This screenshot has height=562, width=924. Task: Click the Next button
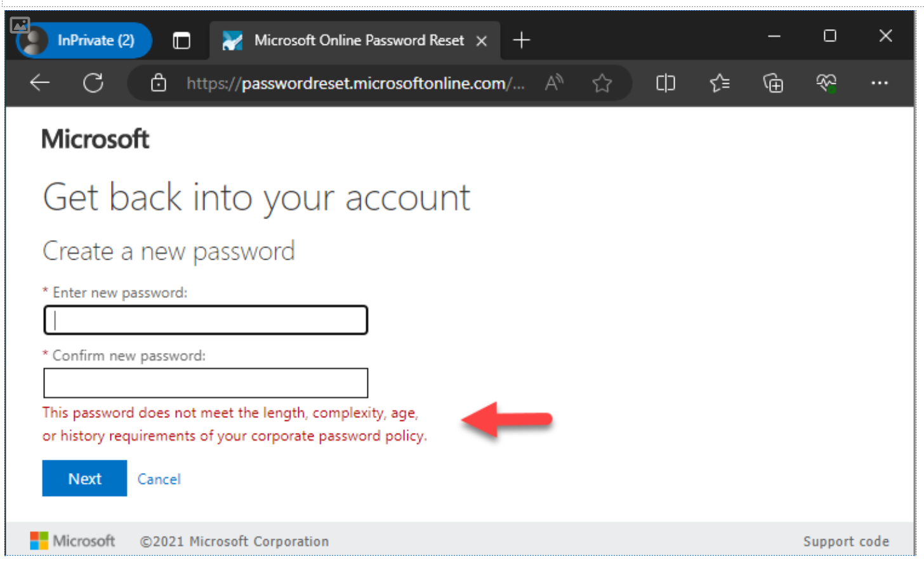click(84, 478)
